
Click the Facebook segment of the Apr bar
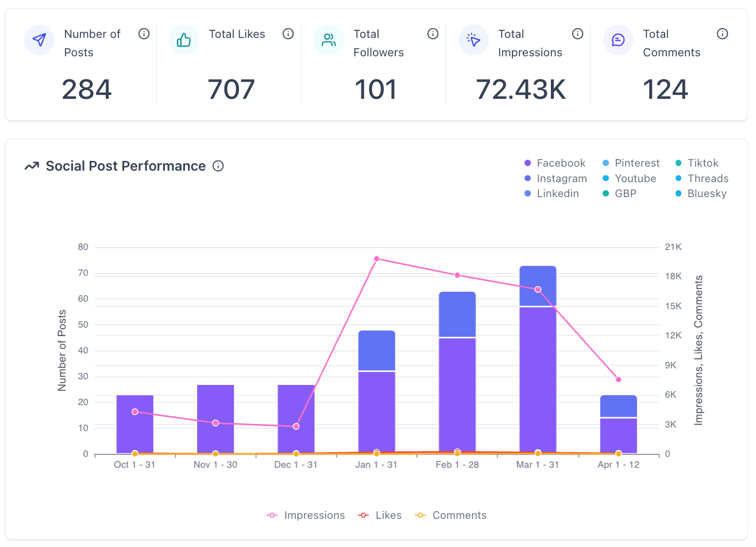619,436
